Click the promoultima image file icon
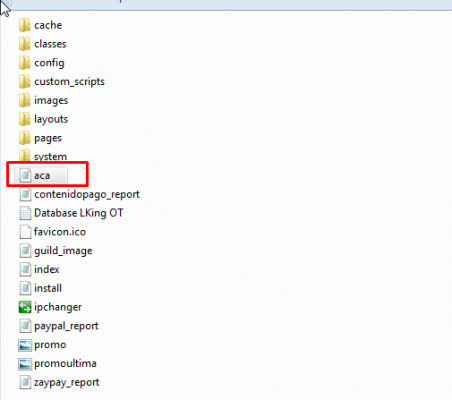This screenshot has width=452, height=400. [x=25, y=364]
